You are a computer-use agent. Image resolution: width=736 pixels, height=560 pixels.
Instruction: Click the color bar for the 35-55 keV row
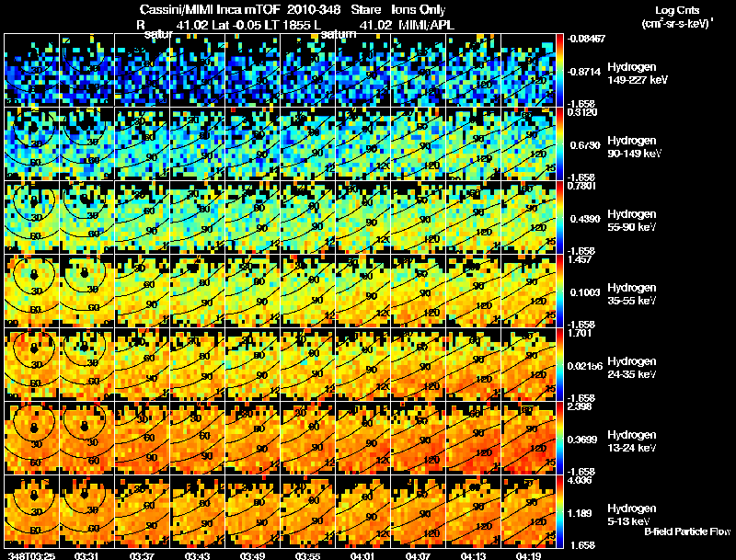559,291
